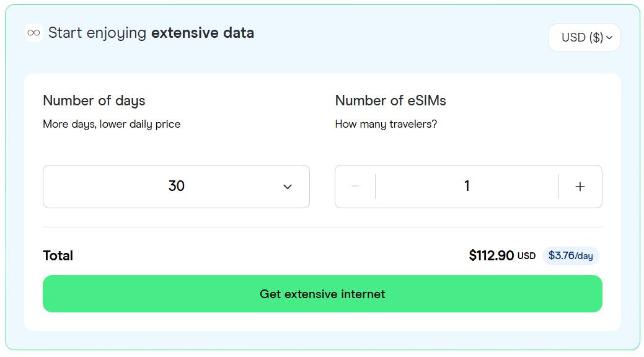Expand the number of days dropdown showing 30
Image resolution: width=644 pixels, height=357 pixels.
(x=176, y=187)
